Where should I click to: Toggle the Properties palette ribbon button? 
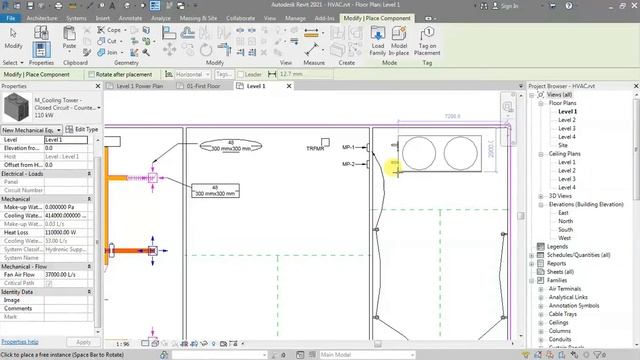[x=41, y=50]
